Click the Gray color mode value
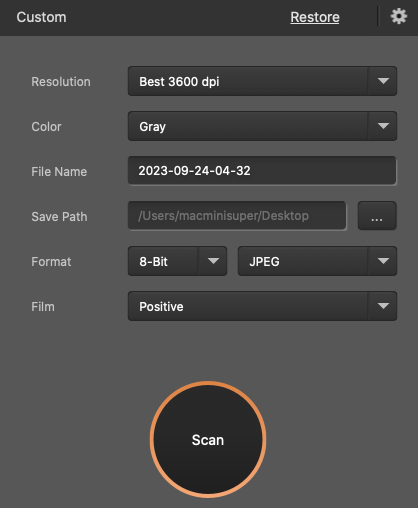The image size is (418, 508). pos(152,127)
